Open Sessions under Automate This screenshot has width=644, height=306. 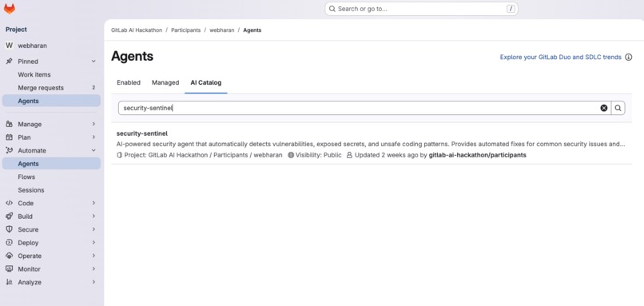(x=51, y=190)
